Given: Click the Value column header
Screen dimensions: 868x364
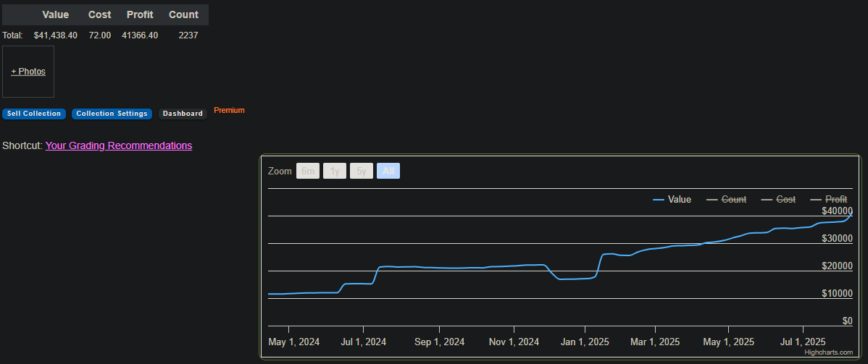Looking at the screenshot, I should (55, 15).
